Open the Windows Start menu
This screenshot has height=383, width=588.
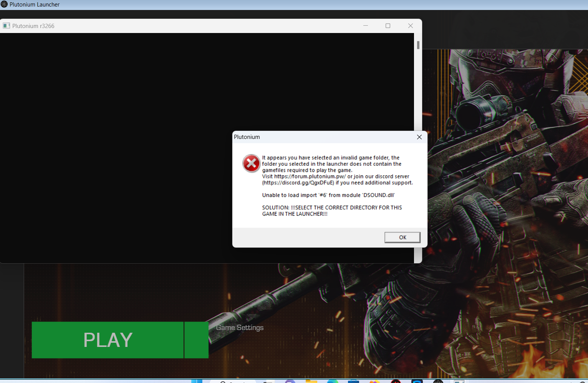pos(197,381)
